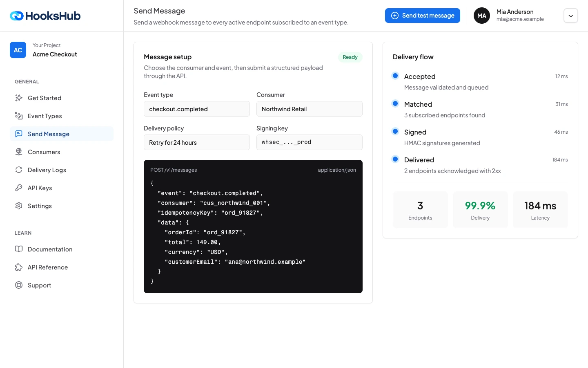Click "2 endpoints acknowledged with 2xx" text

coord(452,171)
